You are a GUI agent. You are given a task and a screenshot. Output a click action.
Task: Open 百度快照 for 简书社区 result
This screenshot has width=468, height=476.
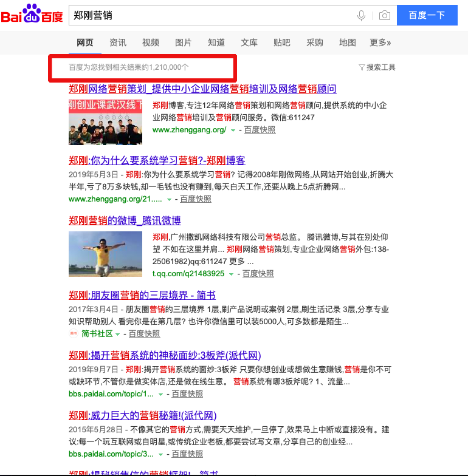144,334
